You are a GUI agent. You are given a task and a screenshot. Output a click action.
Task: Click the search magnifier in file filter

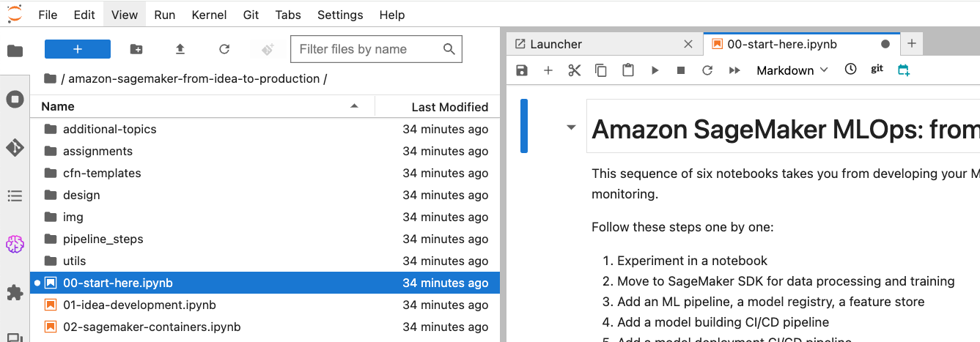click(449, 49)
